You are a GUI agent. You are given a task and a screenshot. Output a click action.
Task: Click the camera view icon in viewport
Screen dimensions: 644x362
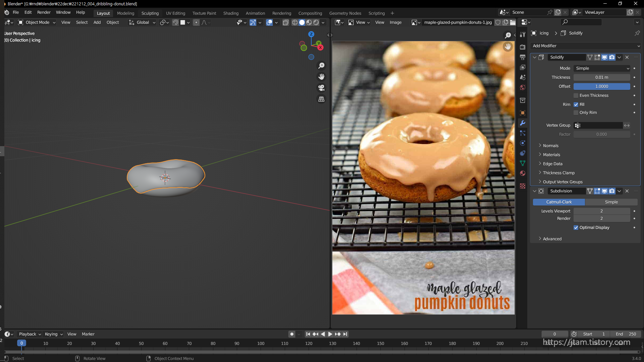[x=321, y=88]
